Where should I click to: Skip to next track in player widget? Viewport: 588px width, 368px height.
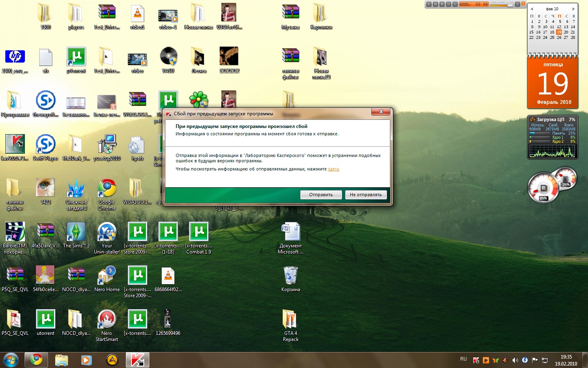[455, 4]
